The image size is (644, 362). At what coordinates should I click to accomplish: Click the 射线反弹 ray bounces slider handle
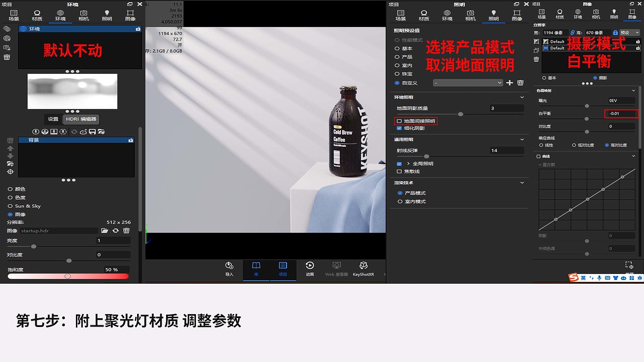click(x=426, y=157)
